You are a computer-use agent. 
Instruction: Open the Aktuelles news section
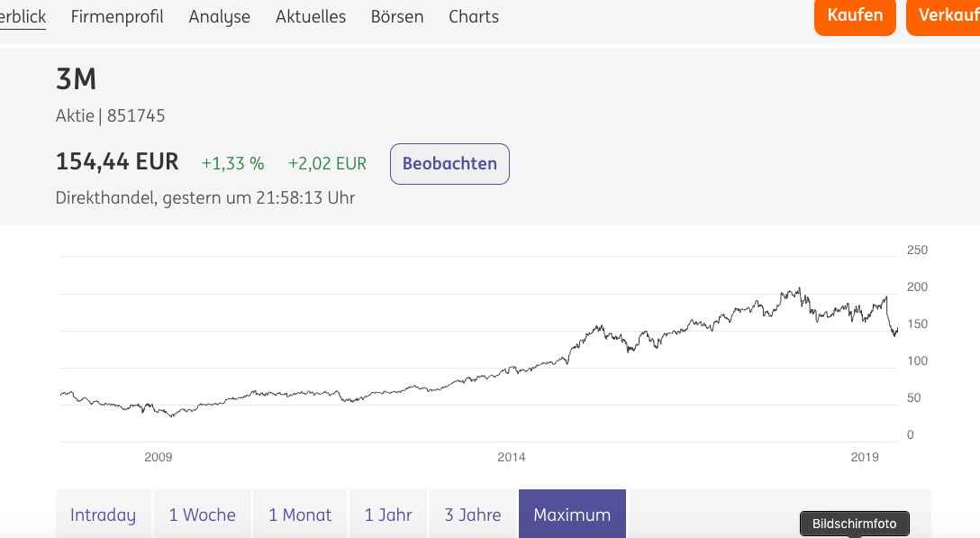click(x=310, y=16)
